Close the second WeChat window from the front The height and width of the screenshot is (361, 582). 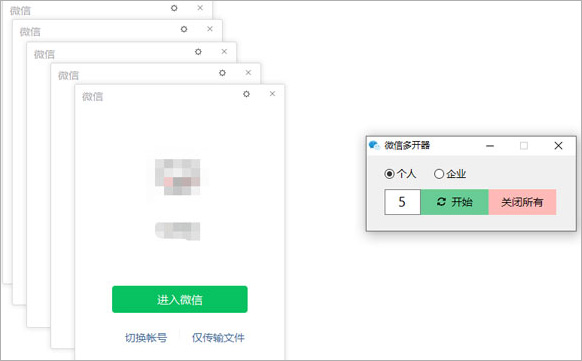click(248, 72)
